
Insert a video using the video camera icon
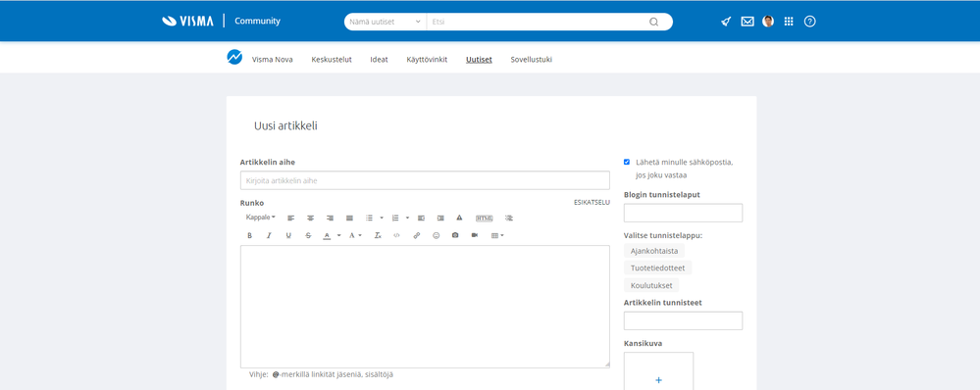(x=475, y=235)
